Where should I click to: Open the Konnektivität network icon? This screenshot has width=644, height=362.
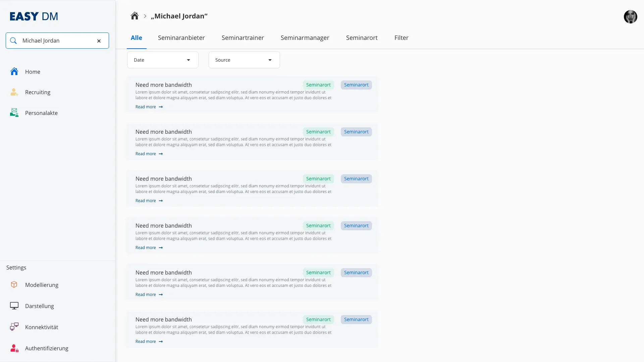click(14, 327)
